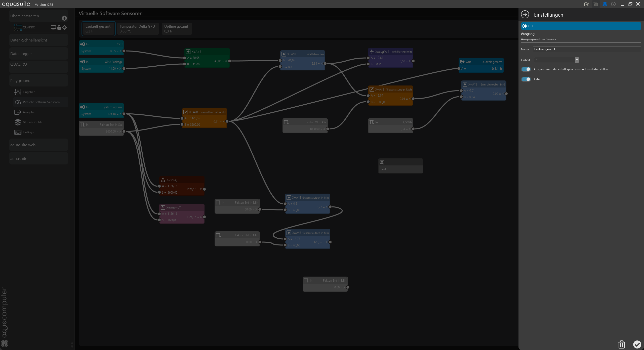Click the Name input field
The image size is (644, 350).
tap(586, 49)
